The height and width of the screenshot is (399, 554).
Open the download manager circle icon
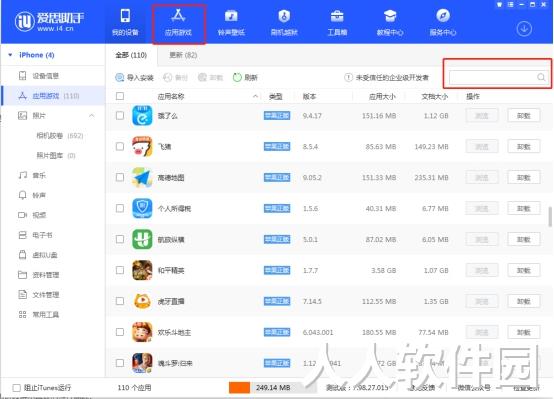524,29
